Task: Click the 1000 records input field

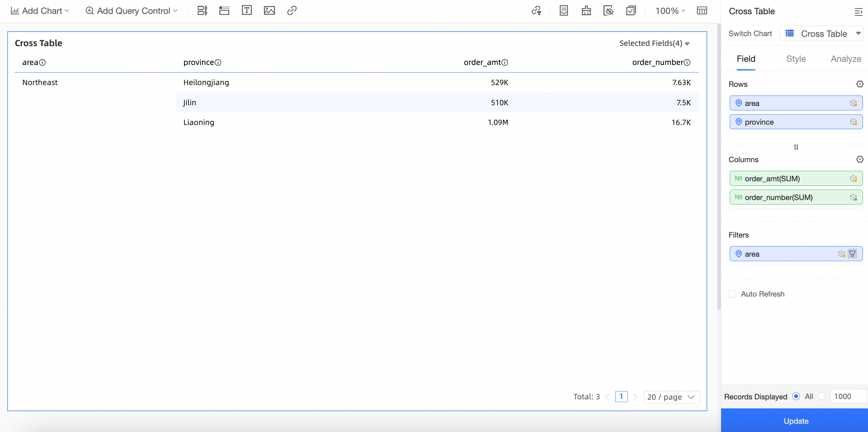Action: 849,396
